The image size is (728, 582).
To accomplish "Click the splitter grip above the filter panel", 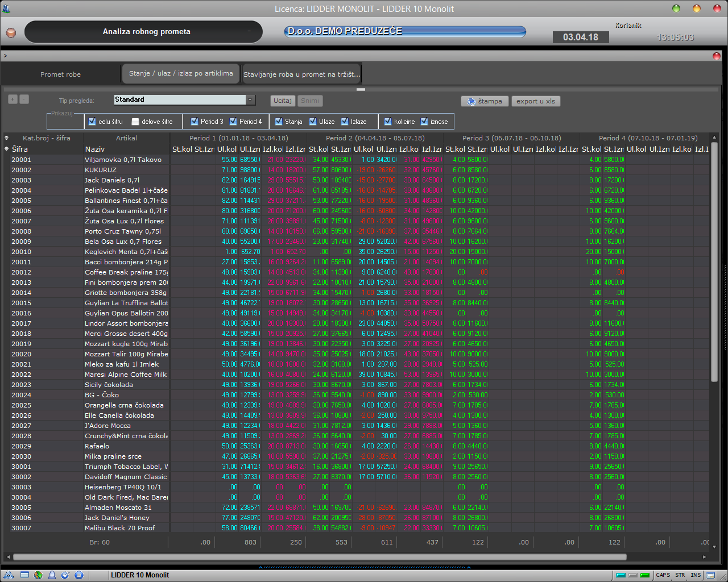I will (361, 89).
